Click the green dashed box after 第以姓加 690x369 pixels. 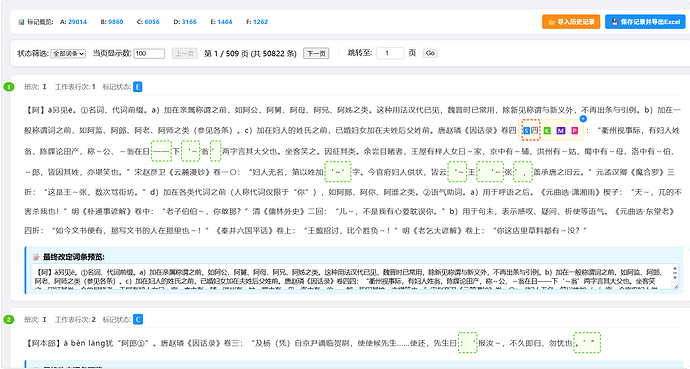tap(338, 172)
